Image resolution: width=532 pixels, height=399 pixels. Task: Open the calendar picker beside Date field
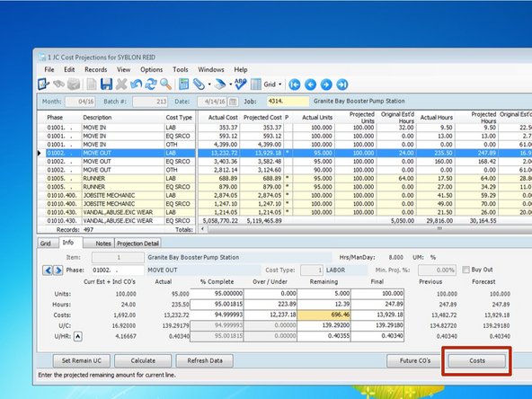(233, 102)
